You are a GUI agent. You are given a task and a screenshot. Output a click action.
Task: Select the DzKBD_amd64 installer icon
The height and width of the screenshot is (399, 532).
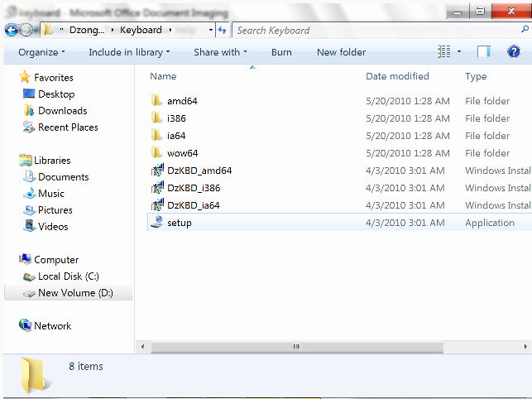coord(156,171)
